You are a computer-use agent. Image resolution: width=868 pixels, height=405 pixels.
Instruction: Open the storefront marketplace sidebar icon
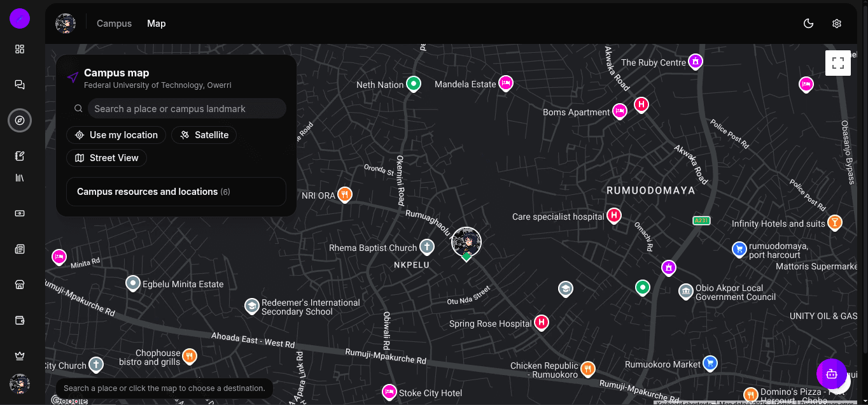tap(20, 285)
